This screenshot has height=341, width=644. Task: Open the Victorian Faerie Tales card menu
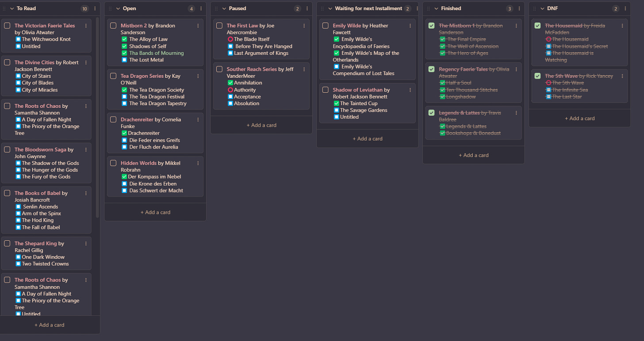click(86, 26)
